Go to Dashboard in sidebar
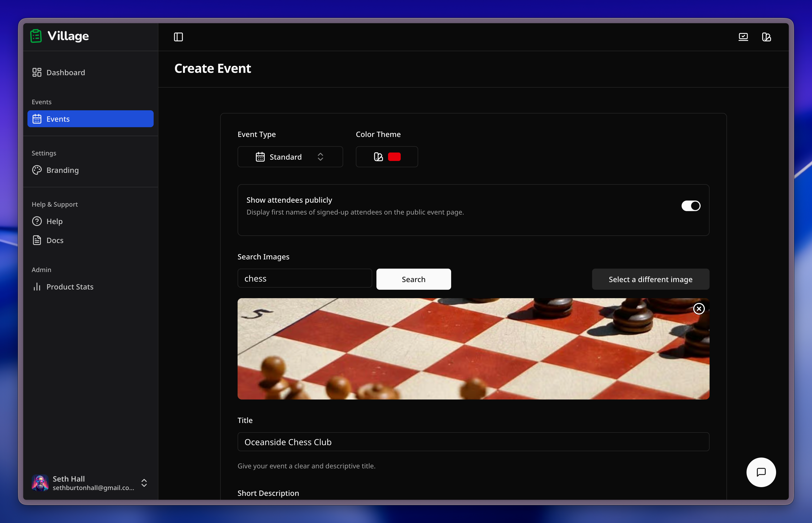This screenshot has height=523, width=812. point(65,73)
